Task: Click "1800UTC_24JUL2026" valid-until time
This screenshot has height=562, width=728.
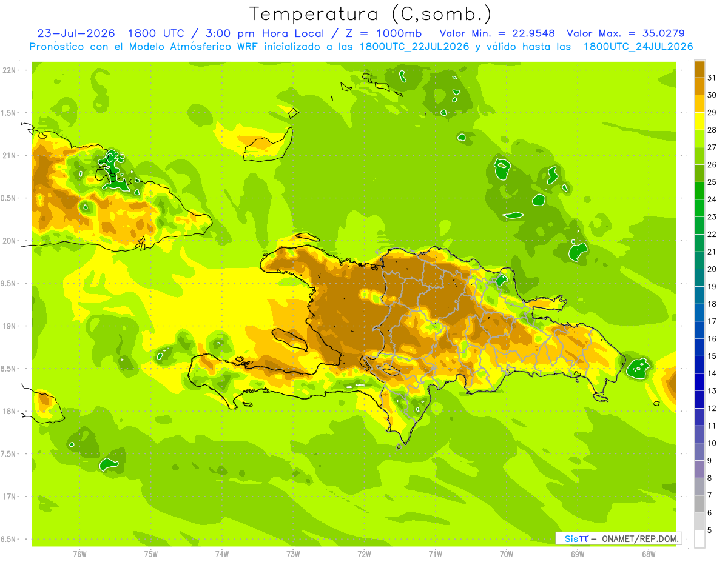Action: [638, 47]
